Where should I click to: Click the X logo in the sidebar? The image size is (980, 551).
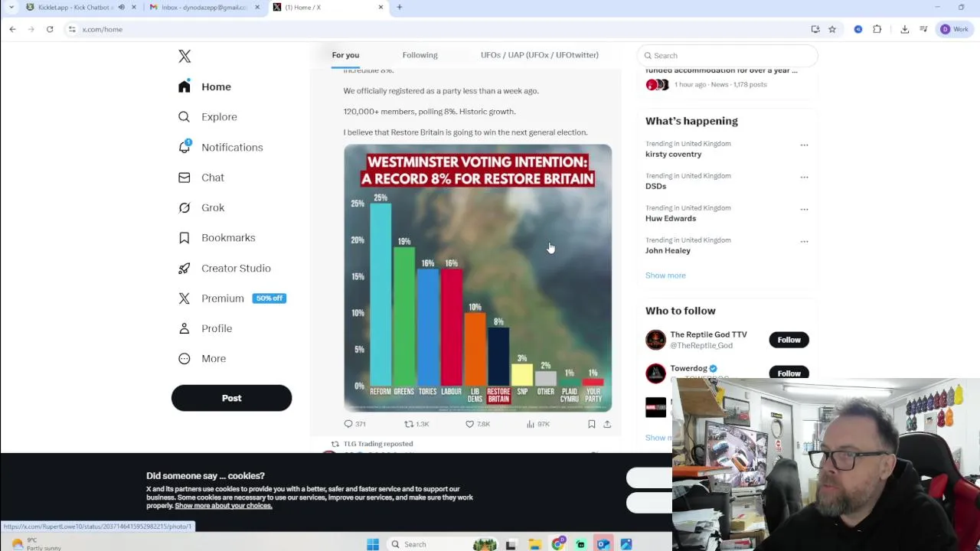pos(185,56)
